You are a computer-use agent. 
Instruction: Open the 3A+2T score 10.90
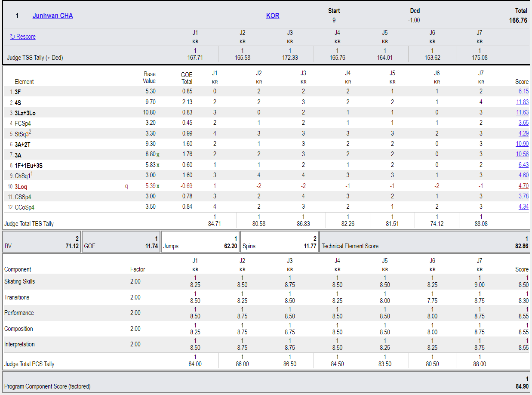[523, 144]
